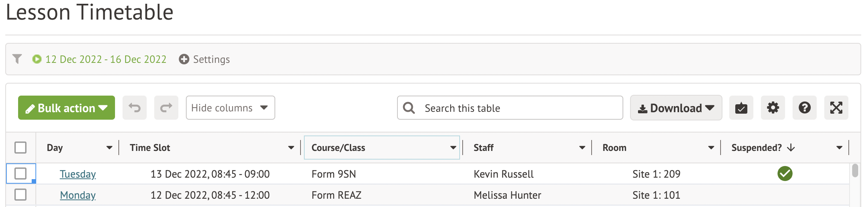This screenshot has width=868, height=207.
Task: Click the undo arrow icon
Action: pos(134,108)
